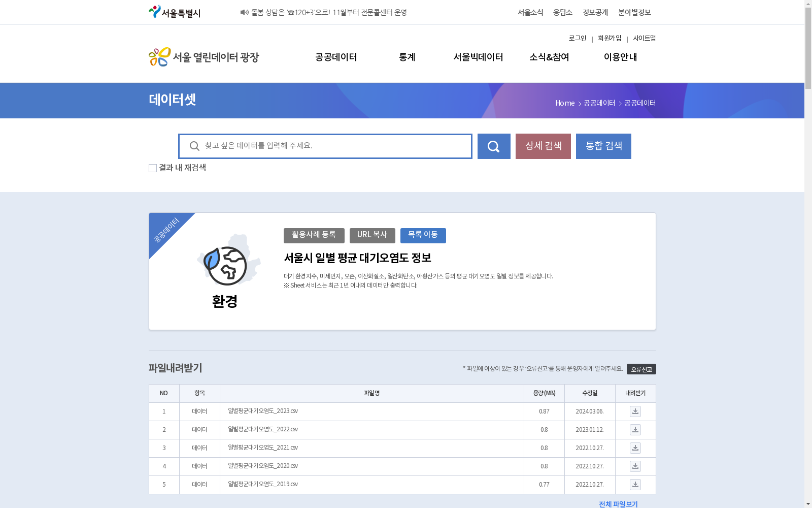Download 일별평균대기오염도_2022.csv file icon
Screen dimensions: 812x508
[x=635, y=430]
